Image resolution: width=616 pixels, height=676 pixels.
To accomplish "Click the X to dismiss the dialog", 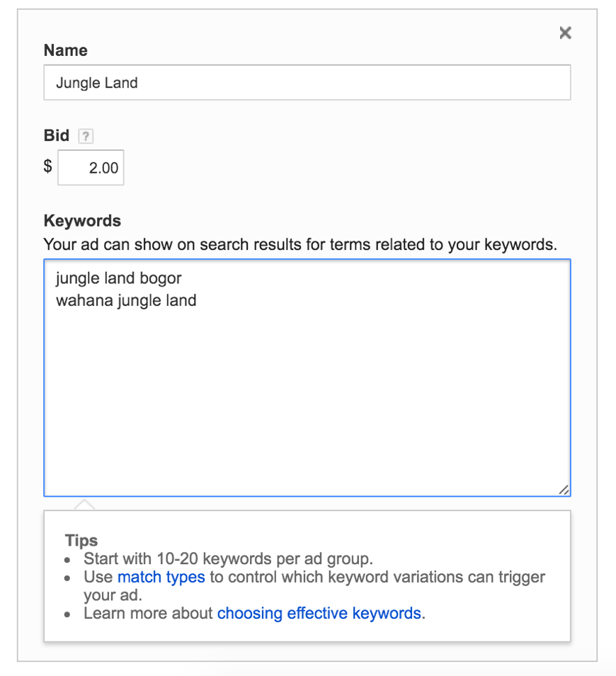I will click(564, 33).
